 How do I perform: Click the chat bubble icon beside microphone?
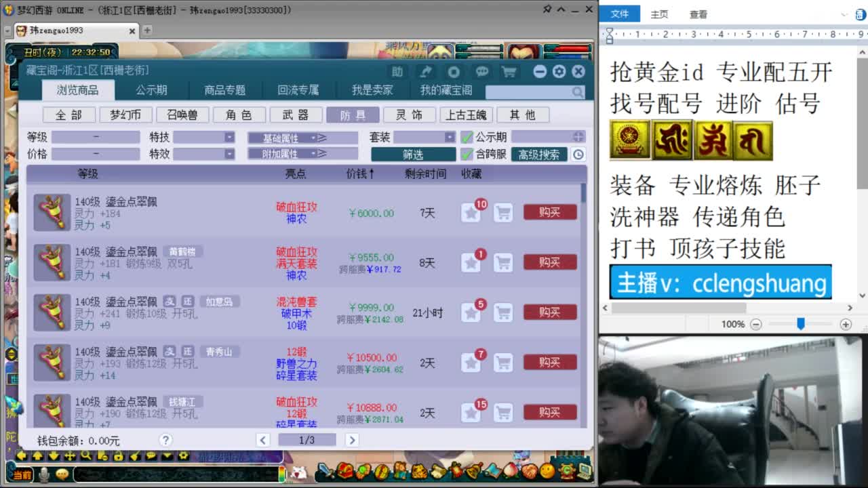[62, 474]
